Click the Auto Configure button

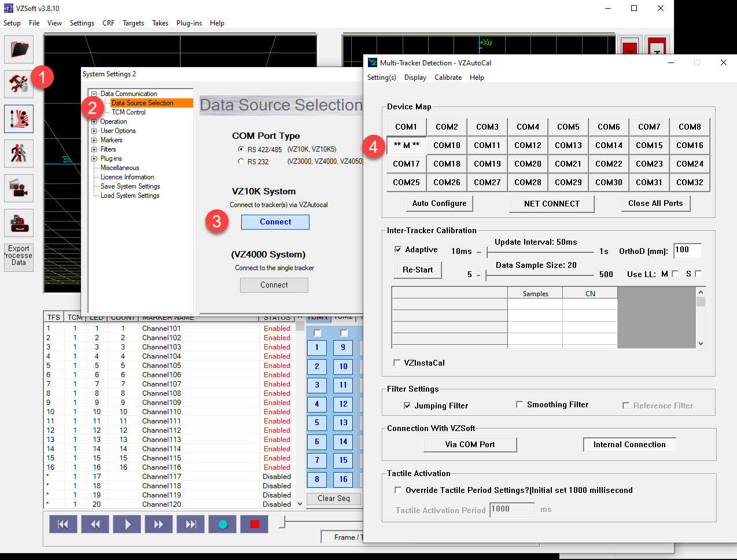coord(439,204)
